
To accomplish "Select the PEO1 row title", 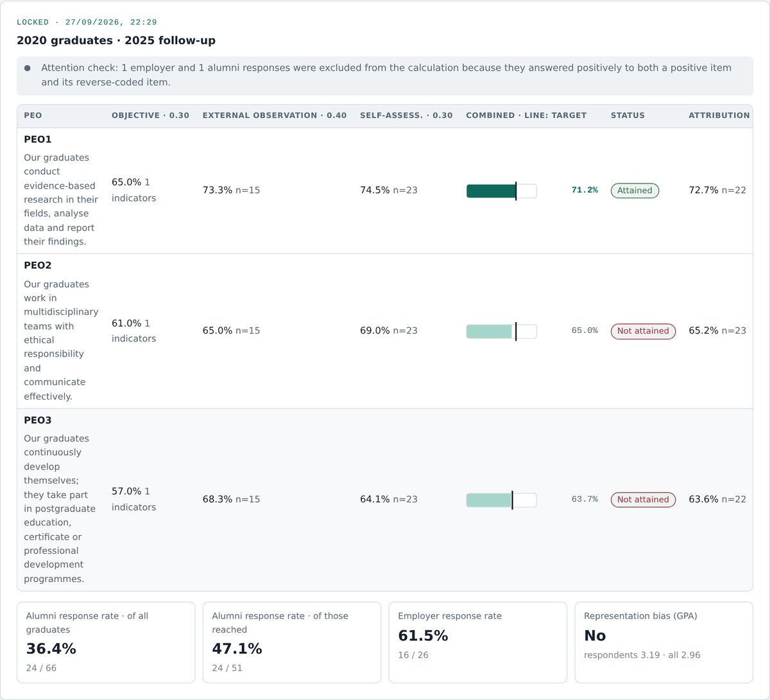I will (38, 139).
